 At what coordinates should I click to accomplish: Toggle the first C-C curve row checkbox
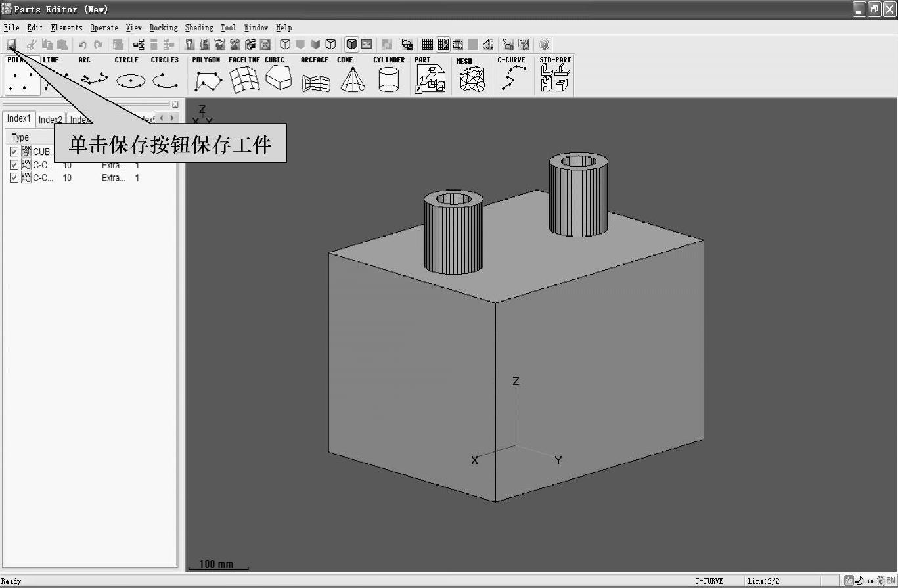[14, 165]
